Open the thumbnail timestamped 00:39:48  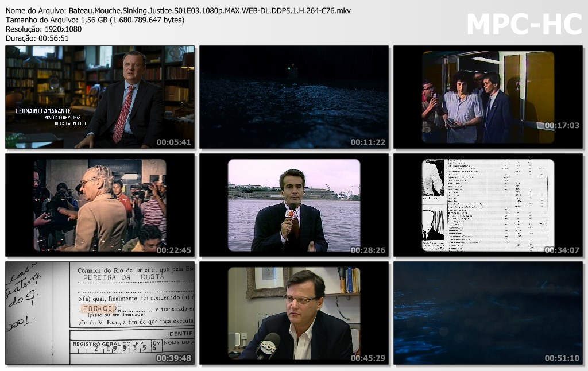(x=100, y=313)
